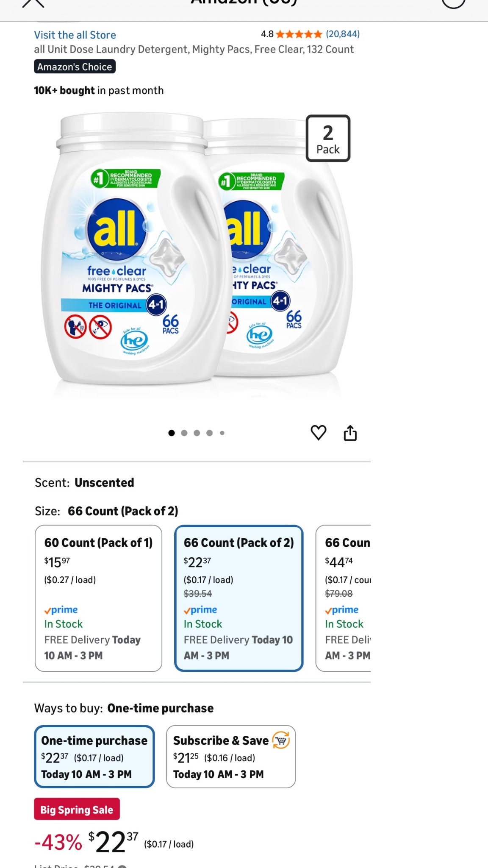Add the product to your wish list with the heart icon

click(318, 433)
